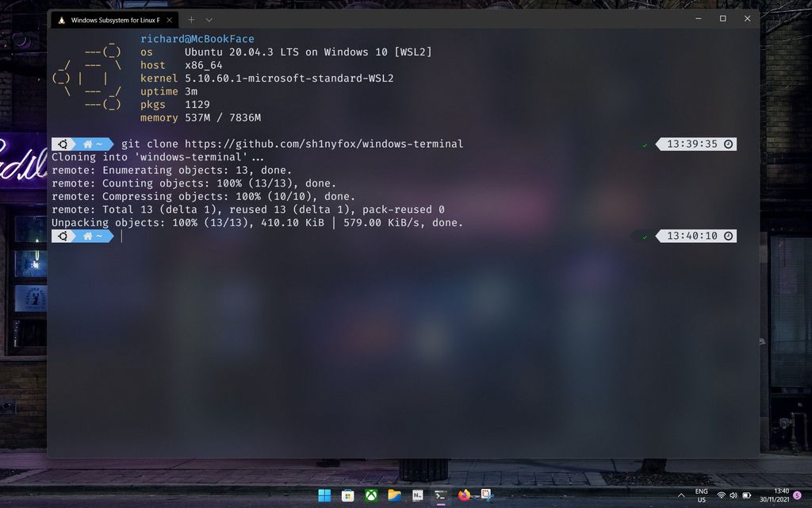
Task: Open a new terminal tab with the plus button
Action: point(190,19)
